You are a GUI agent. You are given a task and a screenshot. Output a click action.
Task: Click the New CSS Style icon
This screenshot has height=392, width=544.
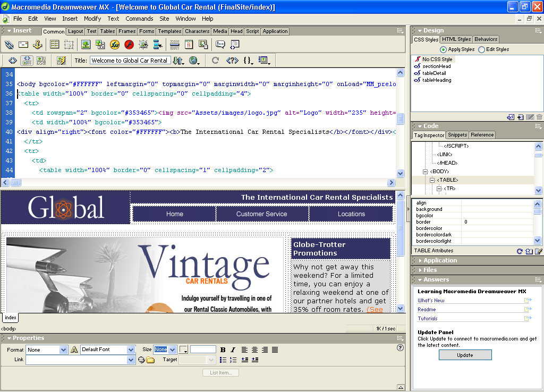point(521,117)
